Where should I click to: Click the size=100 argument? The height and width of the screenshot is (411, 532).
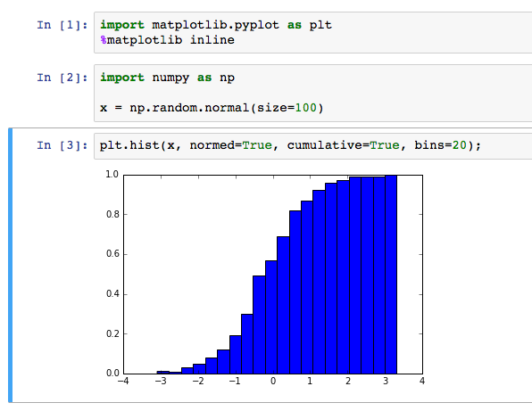[x=287, y=108]
